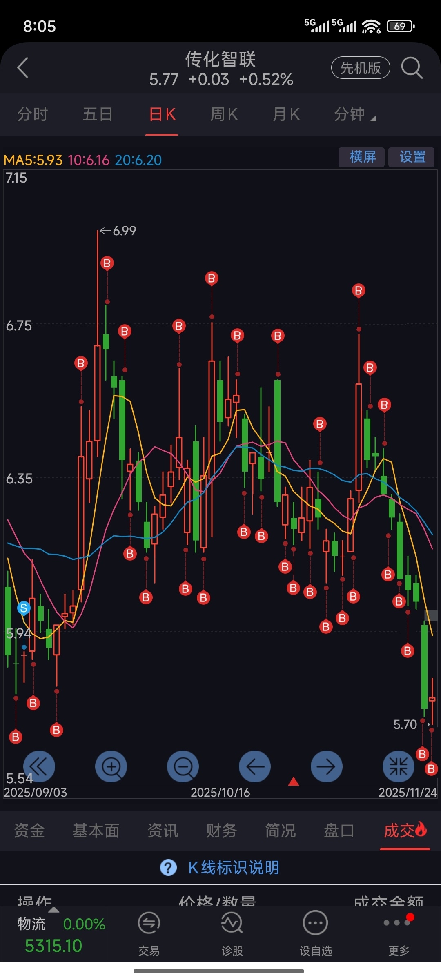Viewport: 441px width, 980px height.
Task: Tap the 6.99 high price label
Action: point(124,231)
